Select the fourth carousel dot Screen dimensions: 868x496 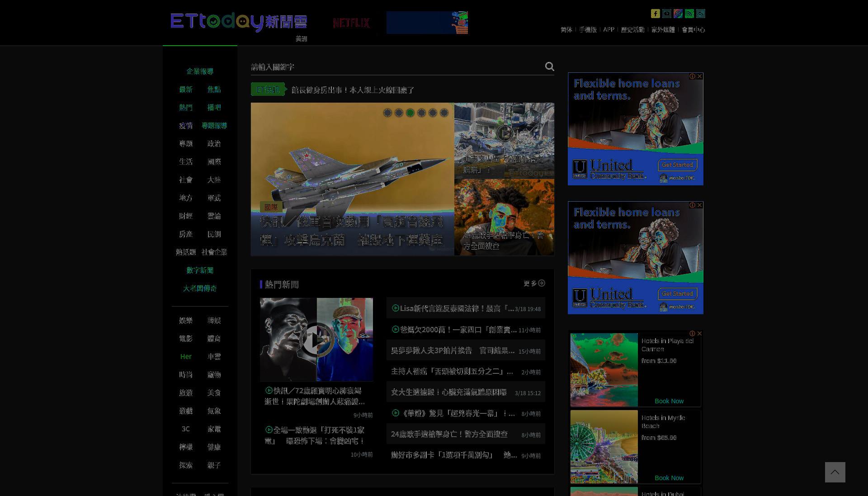tap(421, 113)
